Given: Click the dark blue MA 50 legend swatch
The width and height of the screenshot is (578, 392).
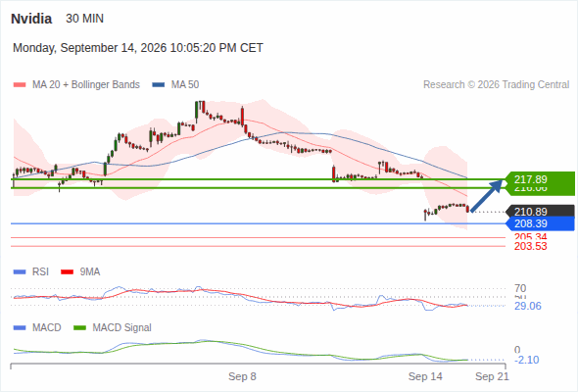Looking at the screenshot, I should click(159, 85).
